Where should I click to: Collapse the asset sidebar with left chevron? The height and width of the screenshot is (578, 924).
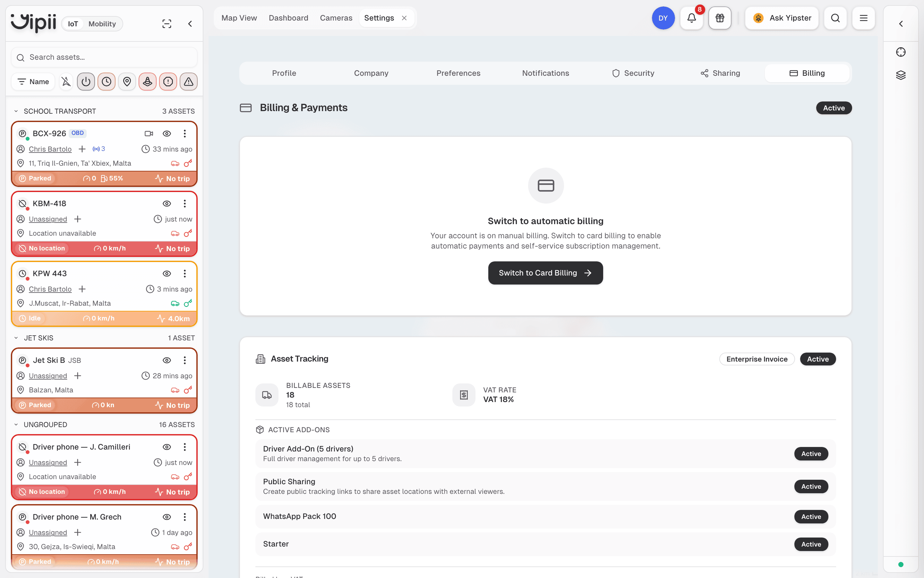coord(190,24)
